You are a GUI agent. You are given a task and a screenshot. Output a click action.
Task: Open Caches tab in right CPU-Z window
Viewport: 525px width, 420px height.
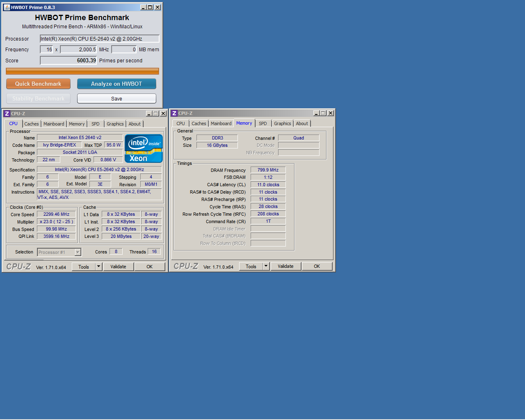click(x=199, y=123)
